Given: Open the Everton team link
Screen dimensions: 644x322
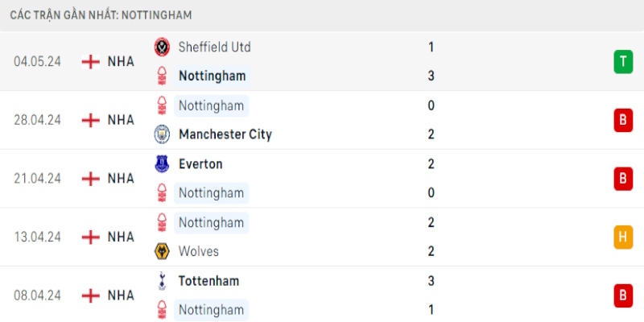Looking at the screenshot, I should point(200,163).
